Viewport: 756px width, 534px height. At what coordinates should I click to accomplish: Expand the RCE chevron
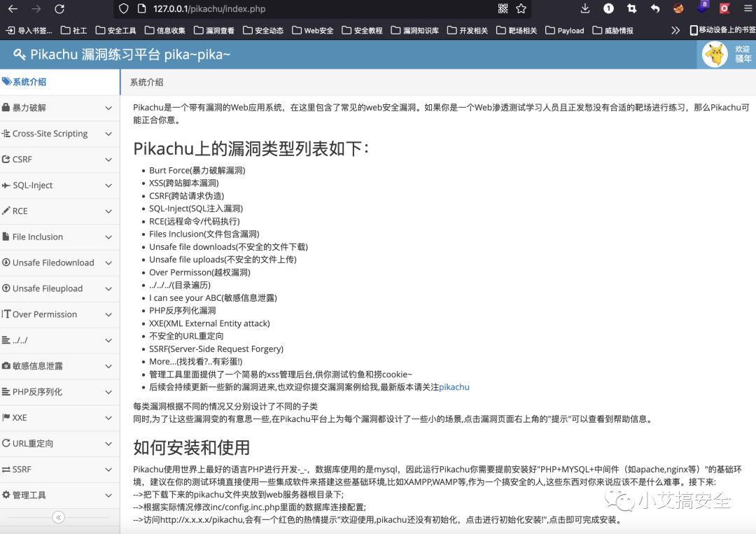[x=109, y=211]
